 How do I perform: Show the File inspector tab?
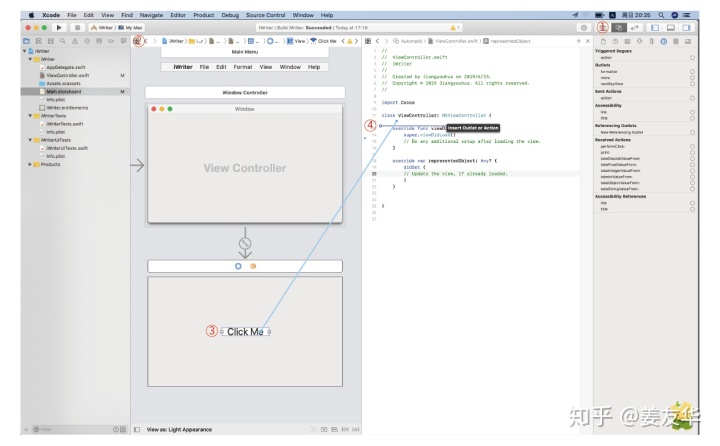point(603,41)
